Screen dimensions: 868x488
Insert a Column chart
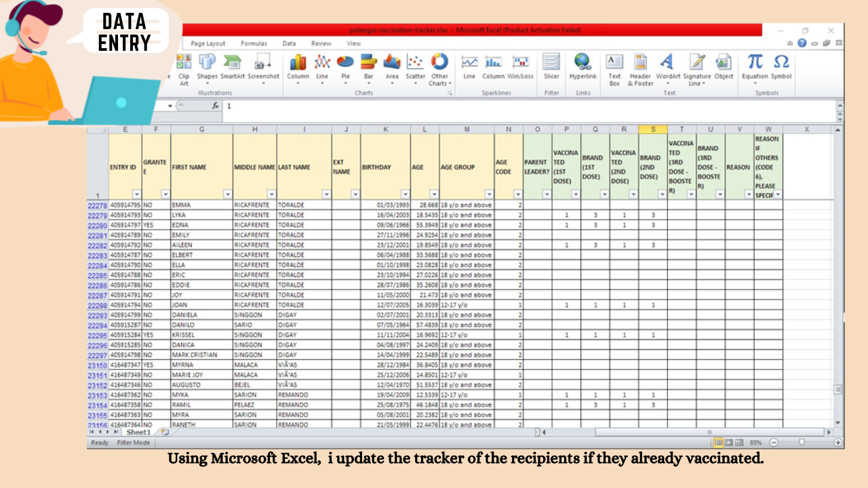point(298,70)
